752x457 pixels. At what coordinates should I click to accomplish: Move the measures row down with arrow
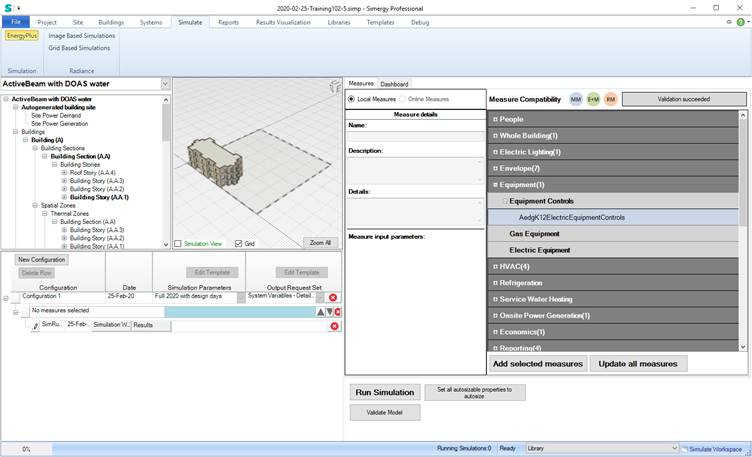click(329, 312)
